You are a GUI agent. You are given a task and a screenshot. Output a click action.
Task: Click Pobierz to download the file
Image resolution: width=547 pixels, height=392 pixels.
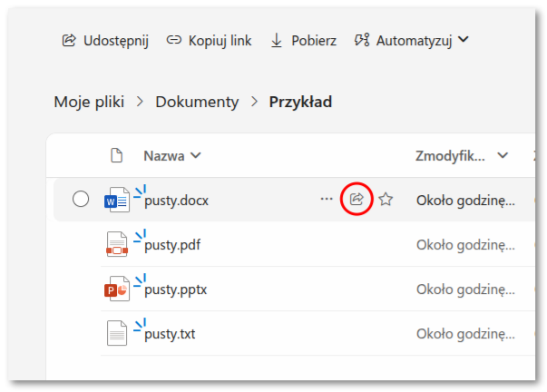(x=304, y=40)
